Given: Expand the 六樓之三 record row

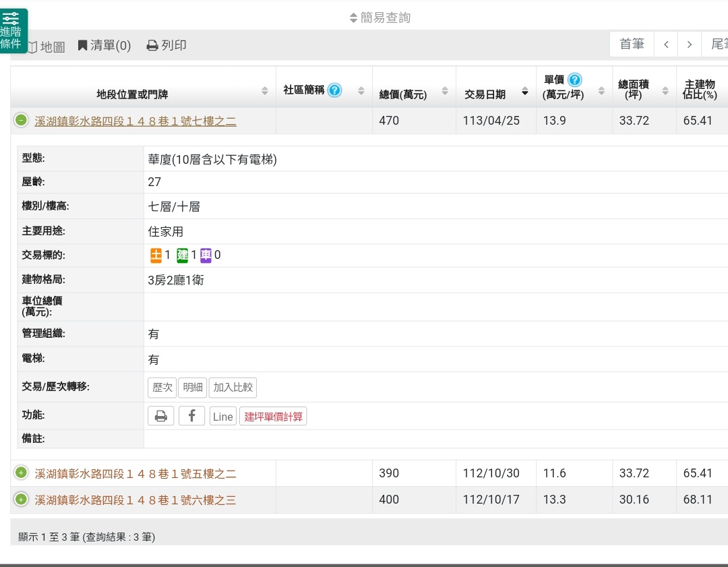Looking at the screenshot, I should click(x=21, y=500).
